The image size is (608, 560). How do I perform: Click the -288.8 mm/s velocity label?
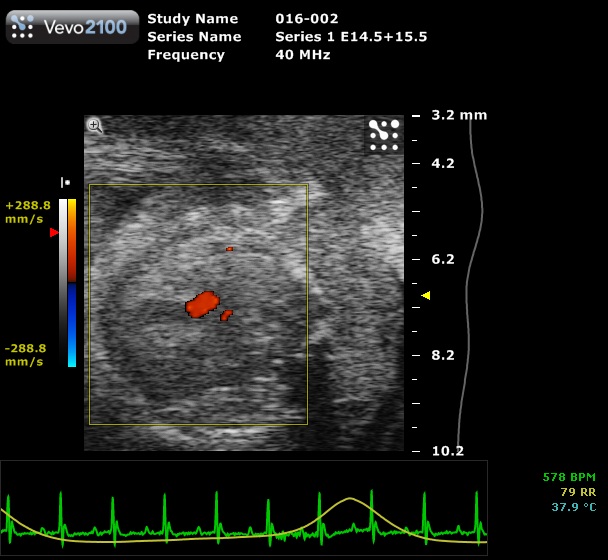25,355
